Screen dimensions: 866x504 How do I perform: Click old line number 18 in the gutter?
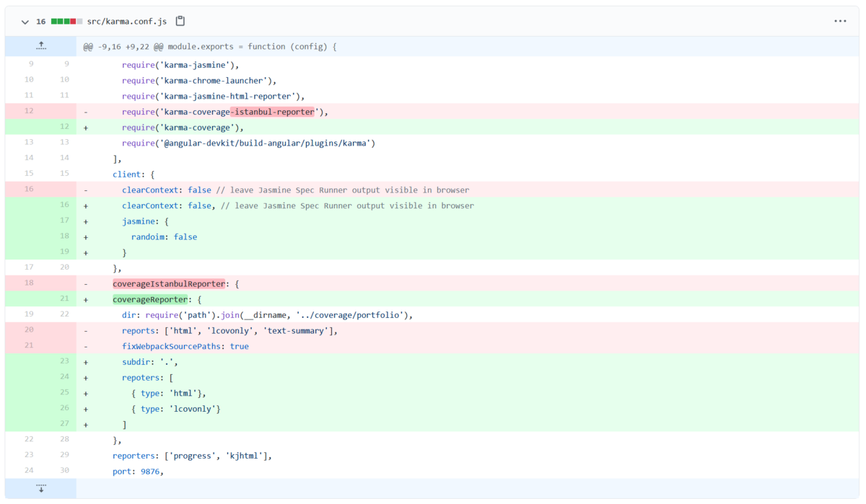[x=29, y=283]
